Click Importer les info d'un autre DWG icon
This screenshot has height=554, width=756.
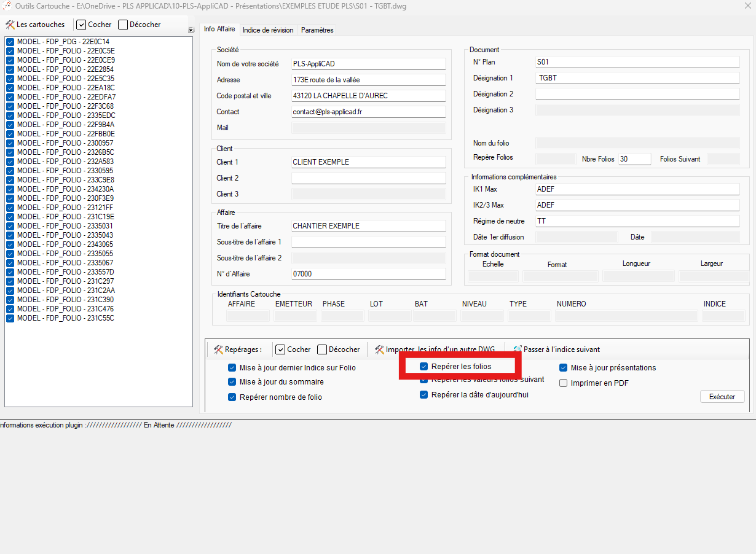point(379,349)
